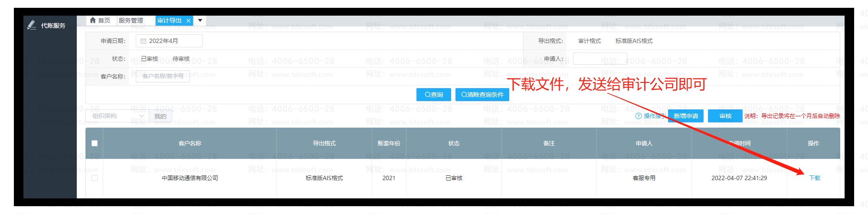Switch to the 服务管理 tab
The width and height of the screenshot is (868, 214).
coord(131,20)
